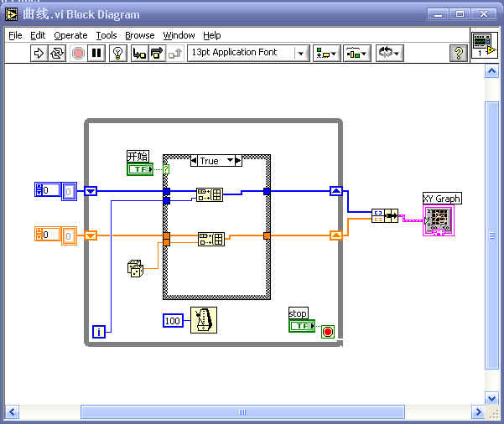This screenshot has width=504, height=424.
Task: Open the 13pt Application Font dropdown
Action: (x=247, y=54)
